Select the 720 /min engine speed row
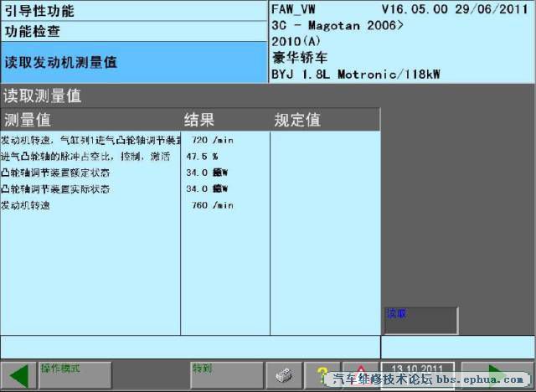536x392 pixels. [x=190, y=140]
